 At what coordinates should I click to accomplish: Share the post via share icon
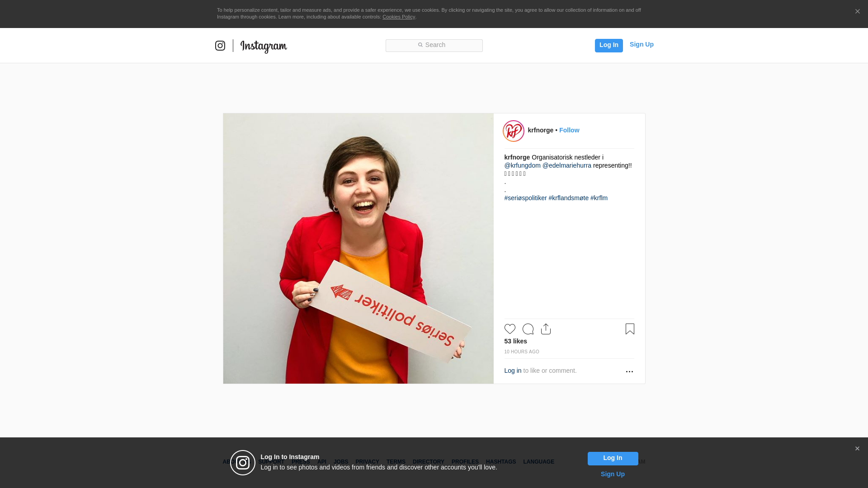point(546,329)
